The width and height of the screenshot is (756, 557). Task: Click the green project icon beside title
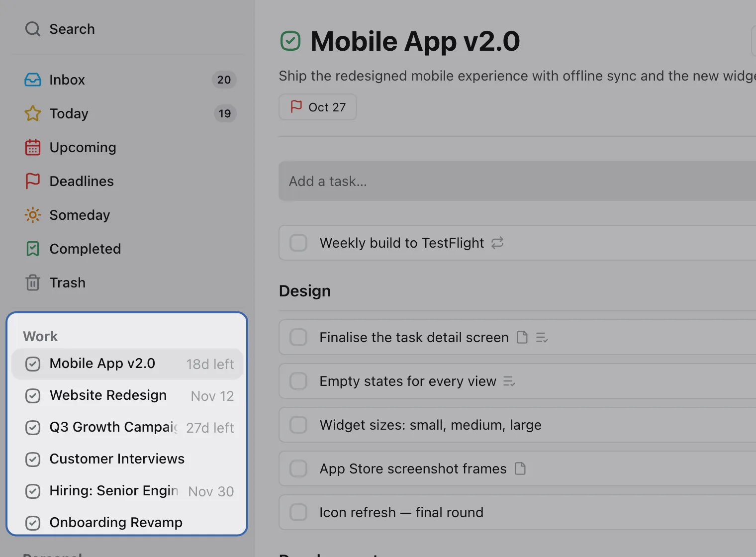[290, 41]
